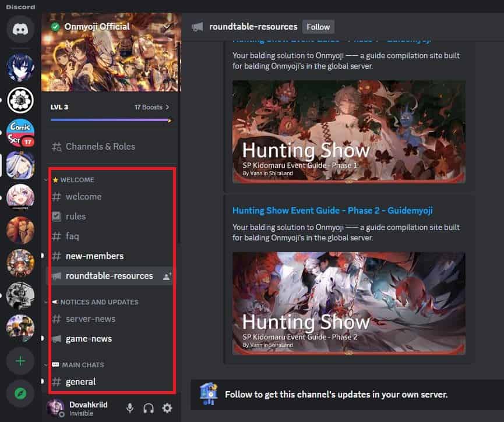Click the server boost progress bar
The image size is (504, 422).
pyautogui.click(x=111, y=120)
